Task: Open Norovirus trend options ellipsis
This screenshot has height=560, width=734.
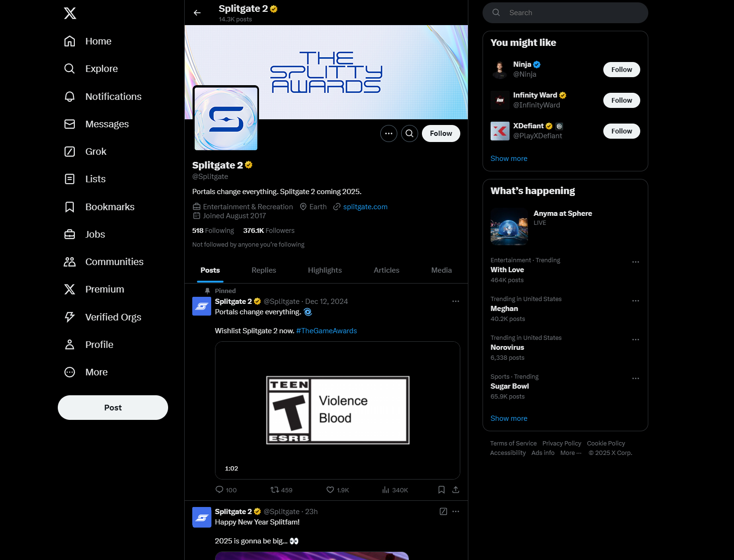Action: (x=636, y=339)
